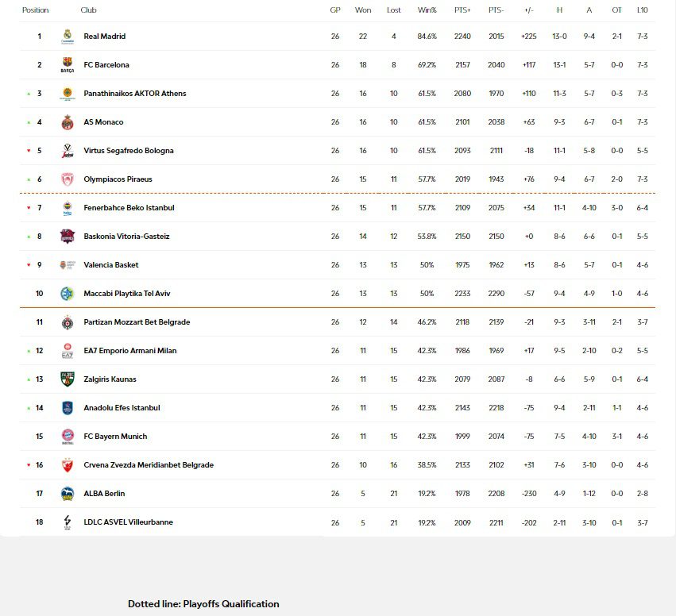Click the FC Barcelona crest icon
The height and width of the screenshot is (616, 676).
pyautogui.click(x=68, y=65)
